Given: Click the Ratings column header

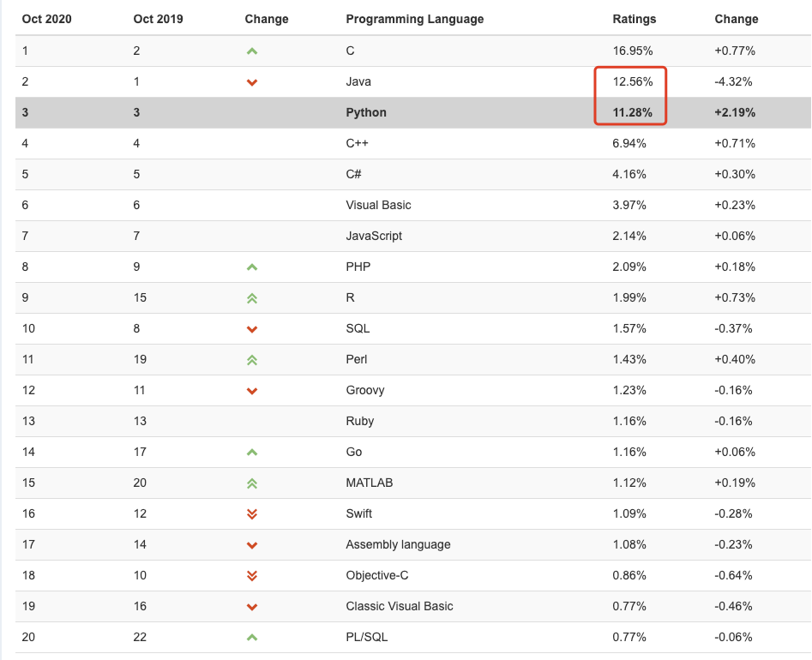Looking at the screenshot, I should (635, 19).
